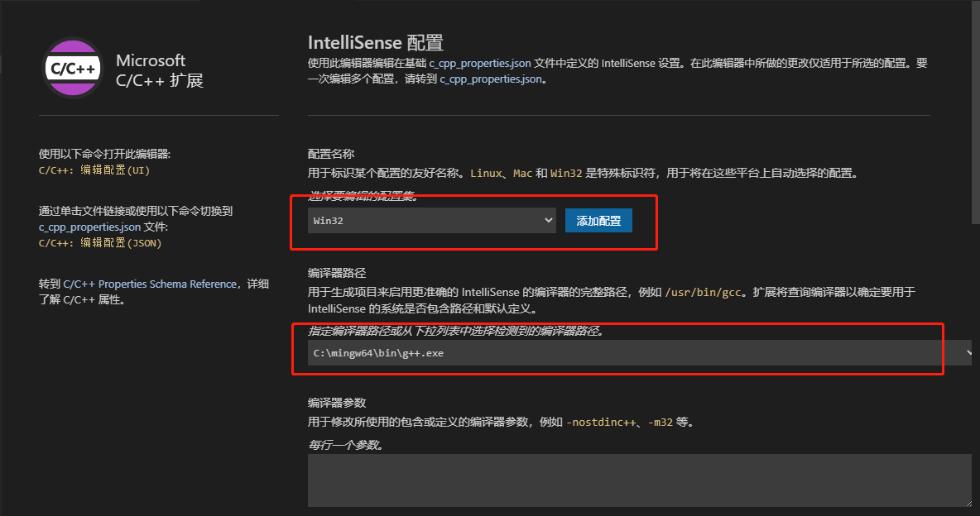The width and height of the screenshot is (980, 516).
Task: Click the '编译器参数' section title
Action: [337, 403]
